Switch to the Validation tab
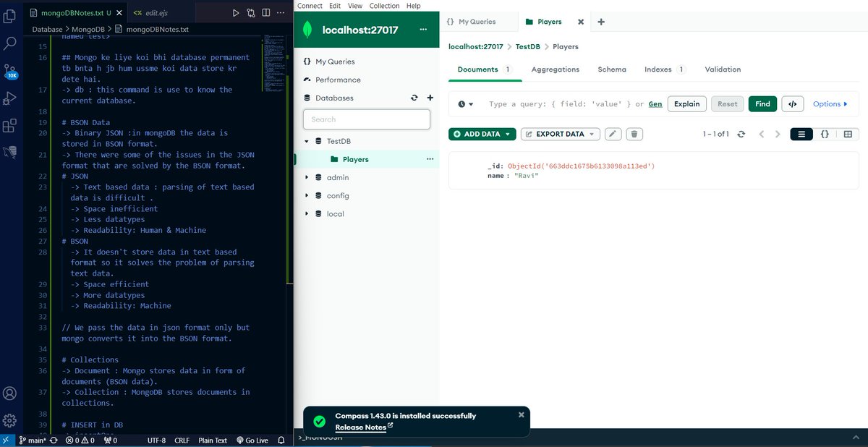868x447 pixels. coord(723,69)
